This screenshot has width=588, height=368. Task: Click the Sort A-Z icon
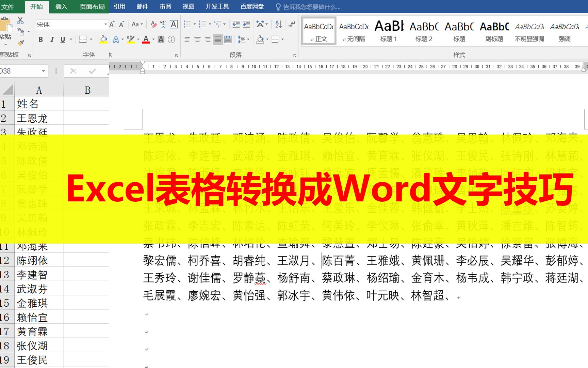278,24
